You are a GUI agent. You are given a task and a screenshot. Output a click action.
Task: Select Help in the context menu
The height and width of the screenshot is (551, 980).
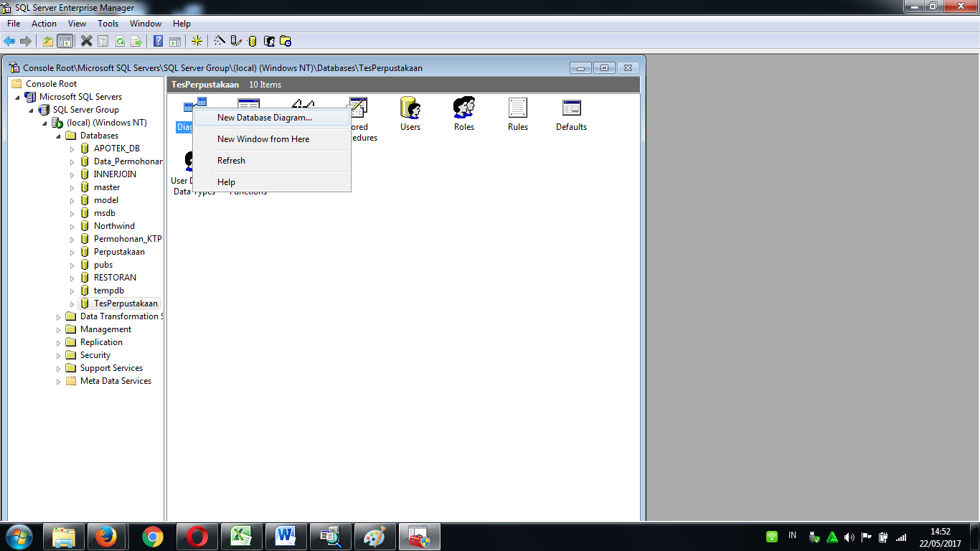point(272,182)
